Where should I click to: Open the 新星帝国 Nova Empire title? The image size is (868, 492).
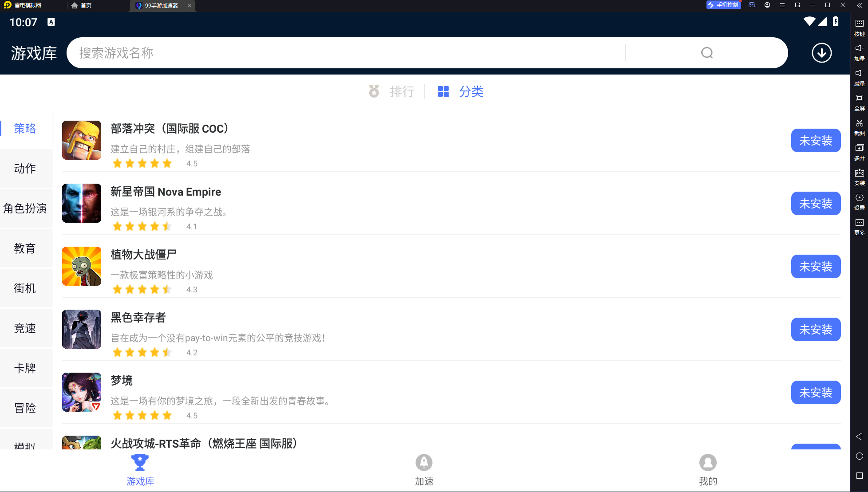click(x=166, y=192)
